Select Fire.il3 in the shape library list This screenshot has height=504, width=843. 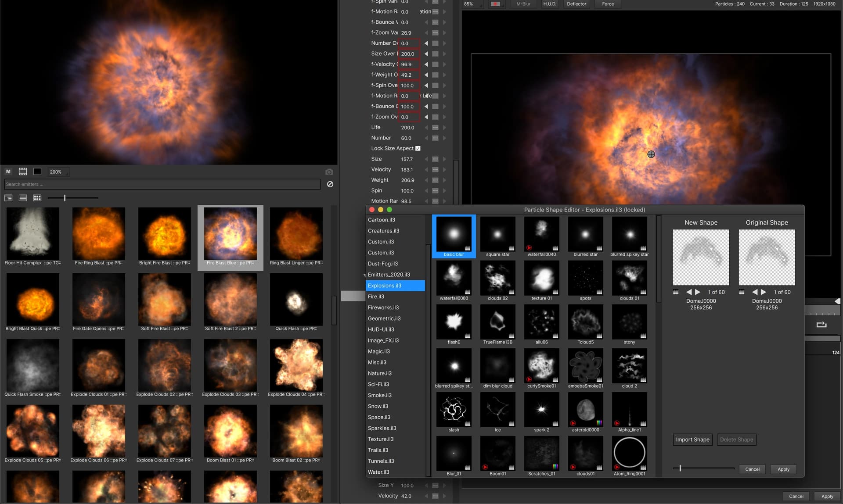(x=376, y=297)
